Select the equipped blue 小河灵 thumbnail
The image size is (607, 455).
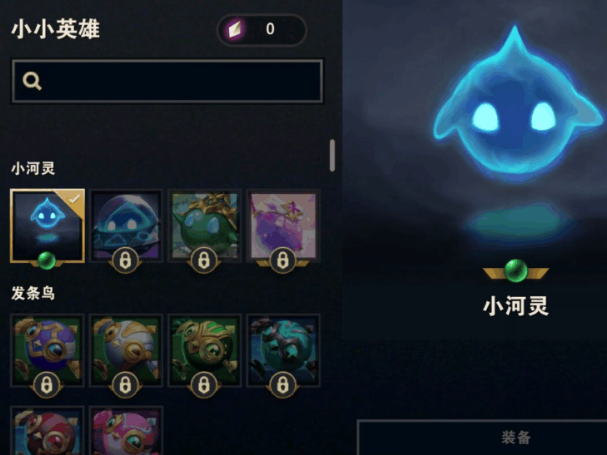(47, 226)
